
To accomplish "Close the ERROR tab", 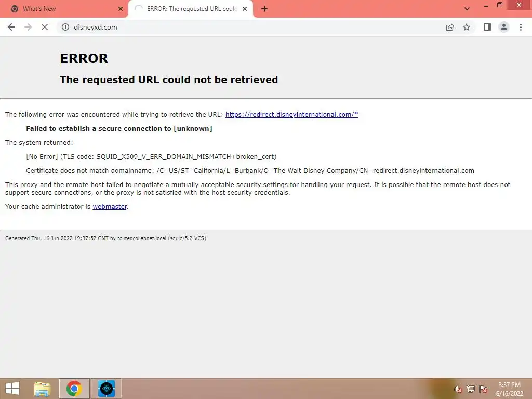I will 245,9.
